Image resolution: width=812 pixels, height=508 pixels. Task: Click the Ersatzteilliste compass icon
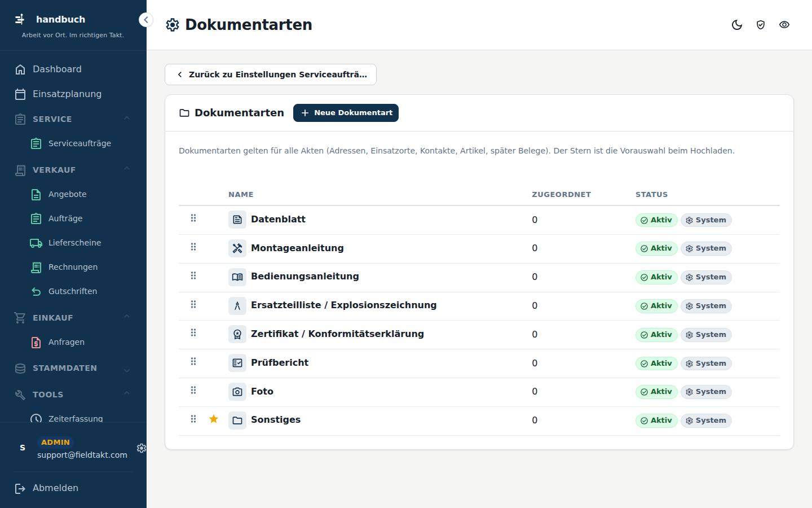click(x=237, y=306)
